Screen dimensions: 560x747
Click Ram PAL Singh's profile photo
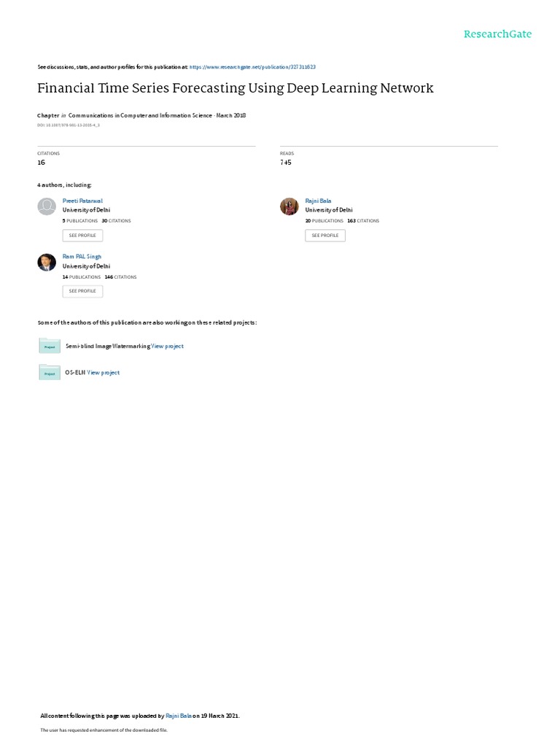pos(47,263)
